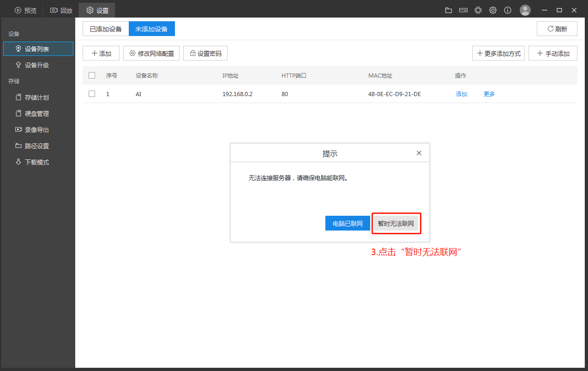Open the folder icon in title bar

point(449,10)
